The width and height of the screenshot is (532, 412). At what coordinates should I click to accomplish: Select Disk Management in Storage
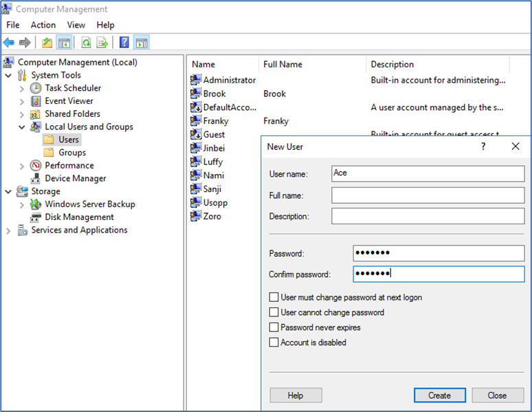(x=79, y=217)
